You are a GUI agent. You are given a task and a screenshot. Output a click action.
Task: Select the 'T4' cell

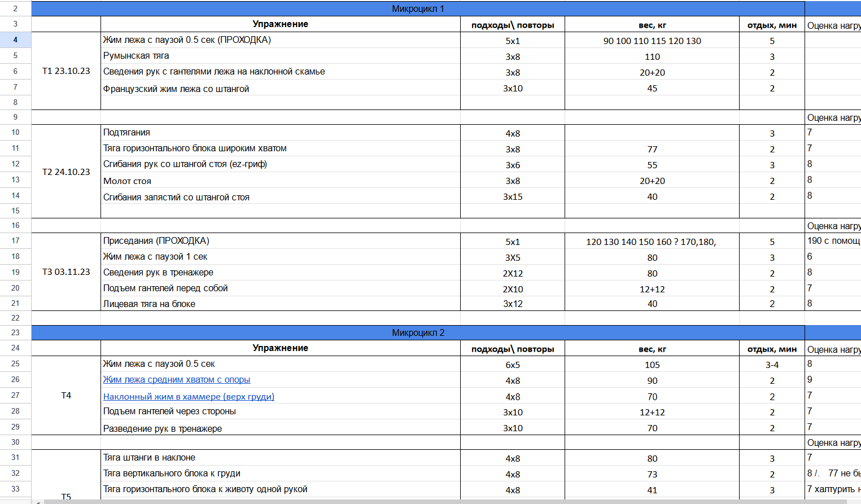tap(66, 396)
